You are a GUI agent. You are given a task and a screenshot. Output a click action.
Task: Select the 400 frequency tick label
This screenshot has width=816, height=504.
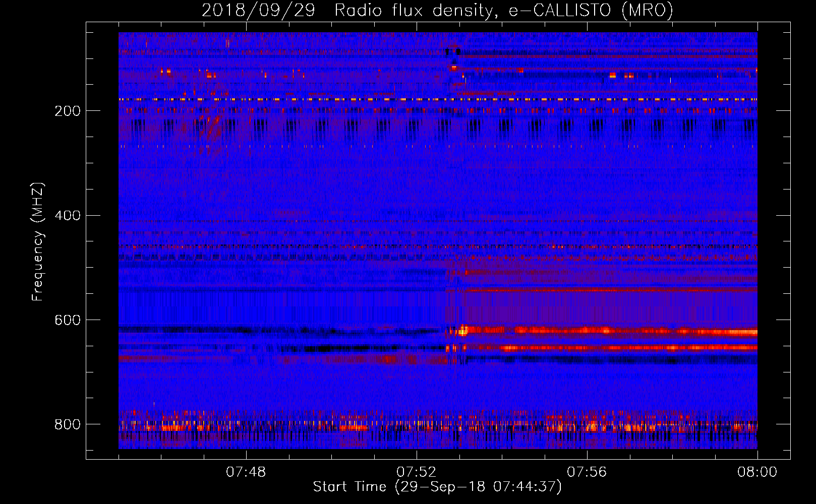tap(68, 216)
